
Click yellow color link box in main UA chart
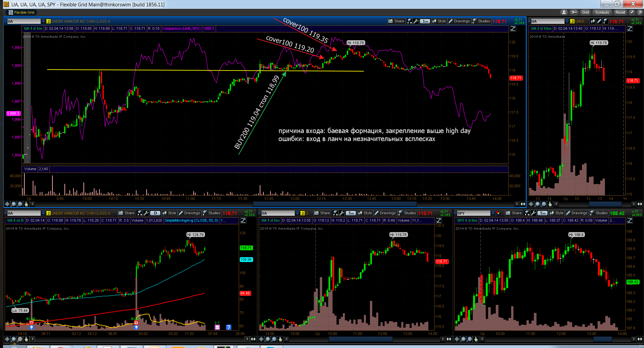pos(48,21)
